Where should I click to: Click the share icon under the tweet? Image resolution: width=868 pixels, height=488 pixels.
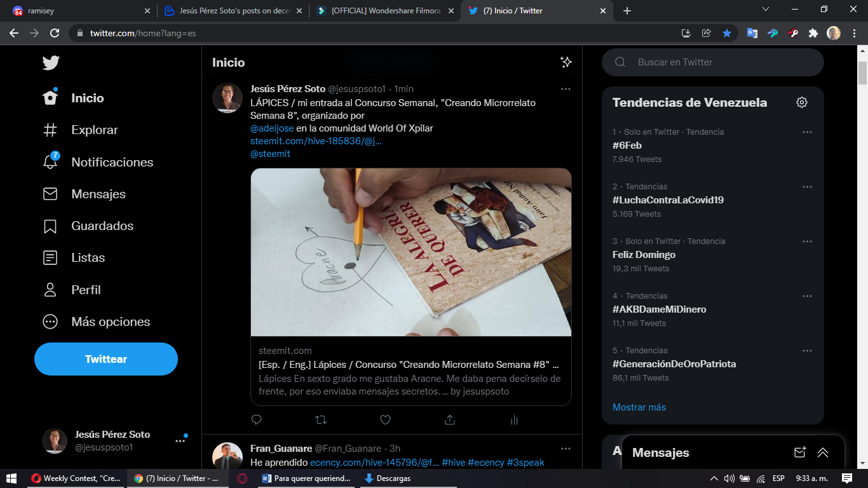[x=450, y=419]
